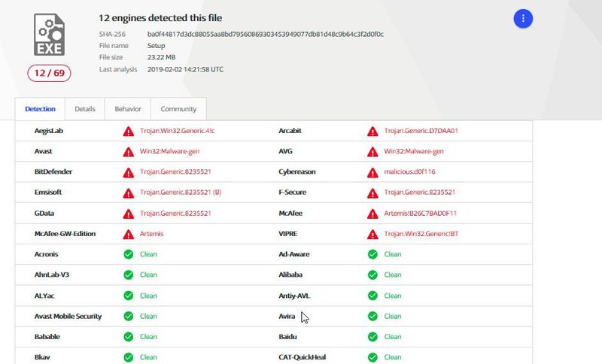Screen dimensions: 602x364
Task: Click Cybereason result 'malicious.d0f116'
Action: point(409,171)
